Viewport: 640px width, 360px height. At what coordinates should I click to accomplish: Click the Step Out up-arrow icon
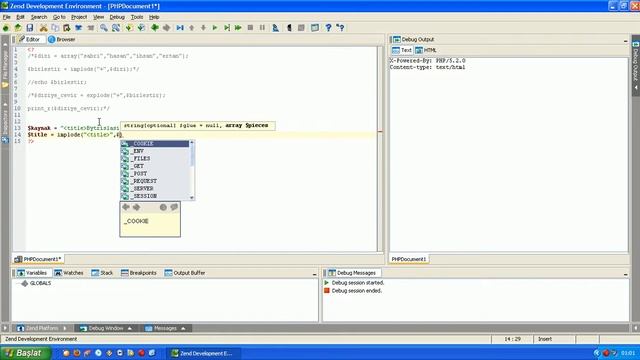point(191,28)
